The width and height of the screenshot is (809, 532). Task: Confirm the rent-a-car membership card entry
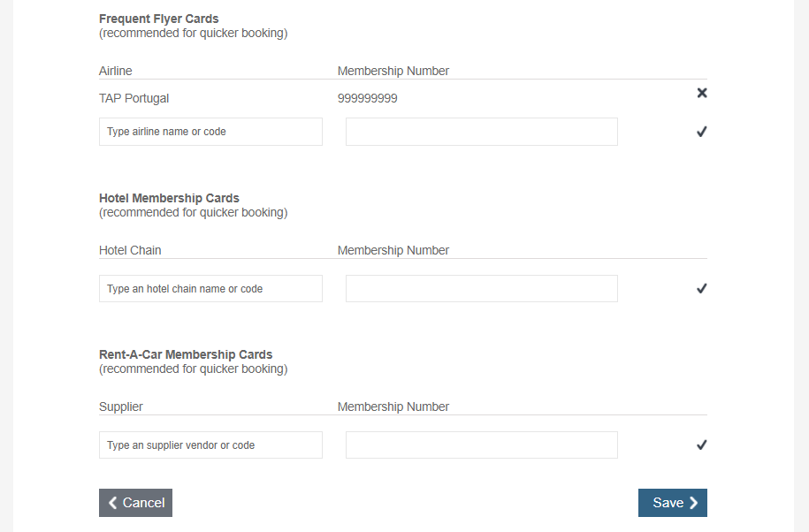click(x=702, y=445)
